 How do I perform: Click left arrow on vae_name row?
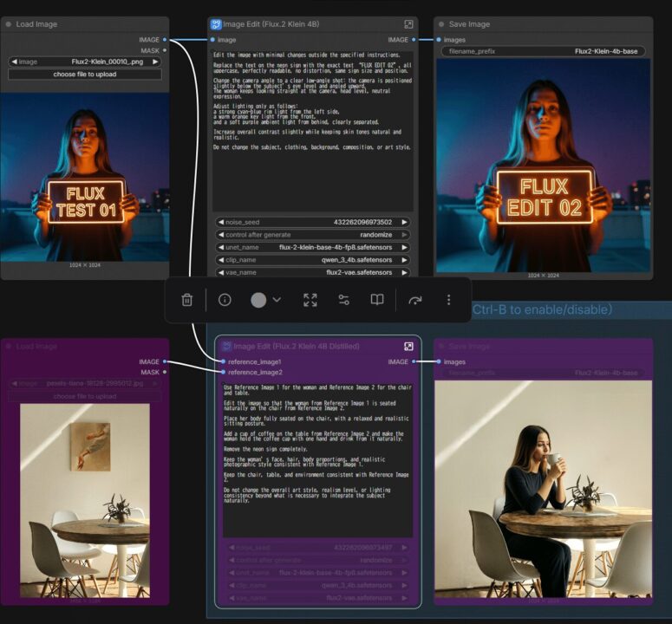221,272
